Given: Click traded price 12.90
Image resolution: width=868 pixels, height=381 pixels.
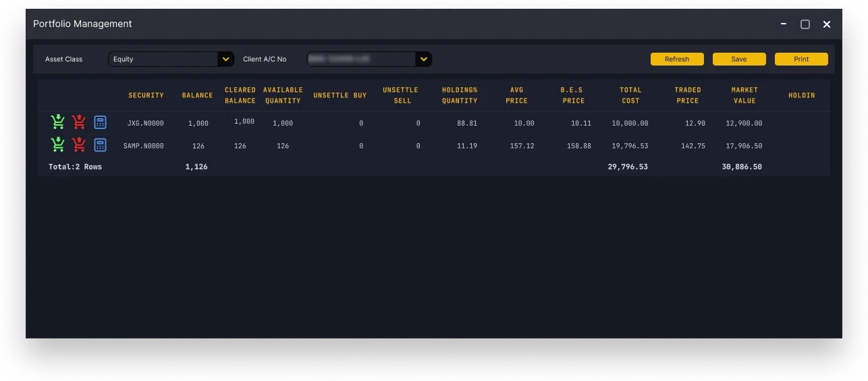Looking at the screenshot, I should [x=695, y=124].
